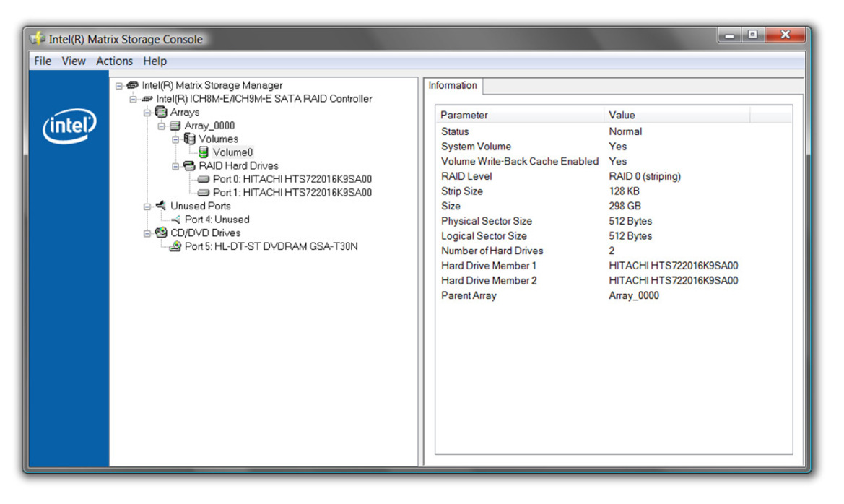This screenshot has height=504, width=844.
Task: Open the Help menu
Action: [155, 61]
